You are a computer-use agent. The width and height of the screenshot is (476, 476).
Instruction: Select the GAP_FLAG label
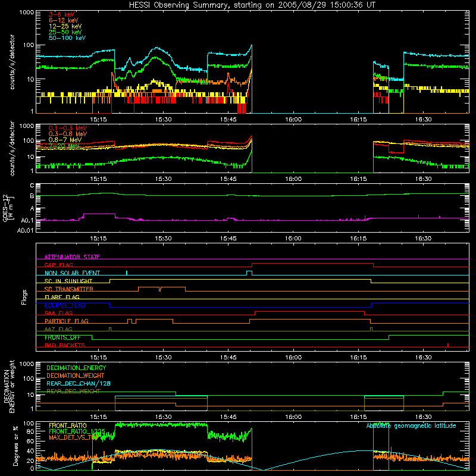[x=58, y=265]
